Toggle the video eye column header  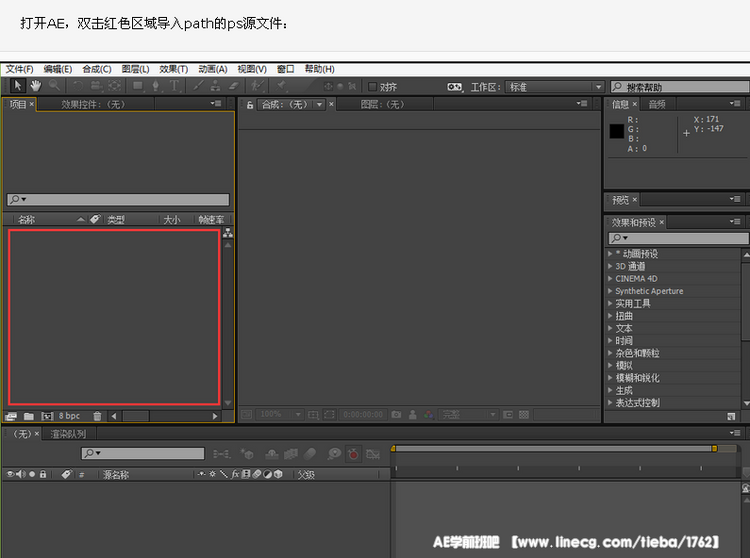[10, 474]
